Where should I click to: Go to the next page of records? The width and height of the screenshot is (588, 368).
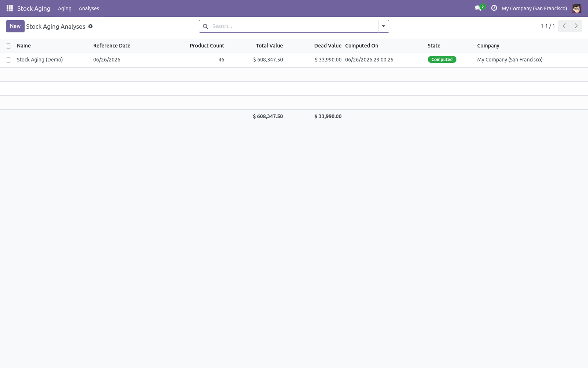click(576, 26)
